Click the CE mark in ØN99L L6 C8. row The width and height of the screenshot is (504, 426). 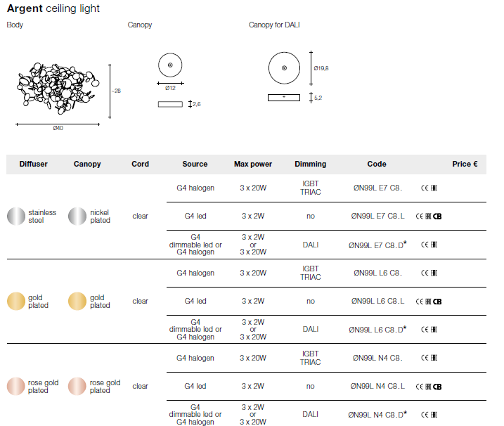click(425, 273)
